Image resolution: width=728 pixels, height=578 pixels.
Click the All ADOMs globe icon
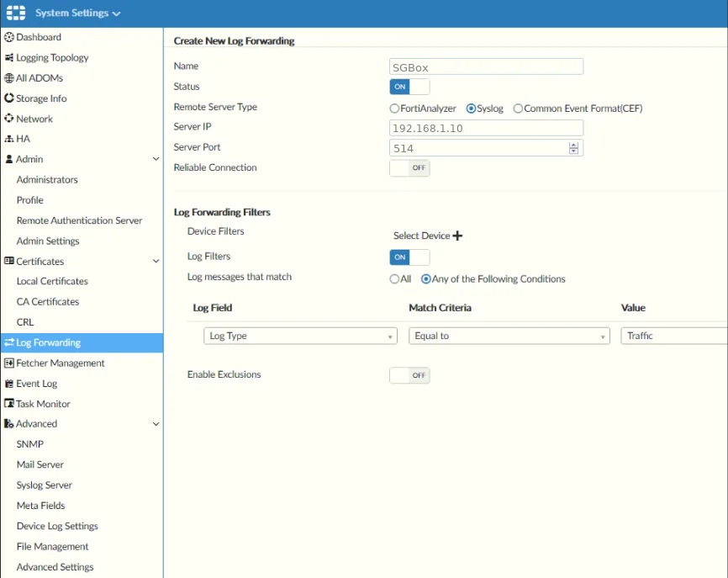click(x=9, y=78)
